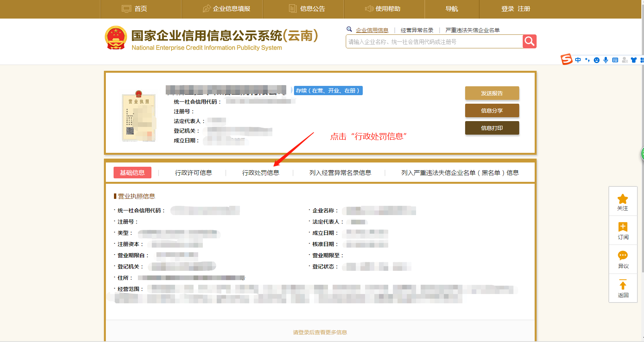Screen dimensions: 644x342
Task: Click the 信息分享 button
Action: point(492,111)
